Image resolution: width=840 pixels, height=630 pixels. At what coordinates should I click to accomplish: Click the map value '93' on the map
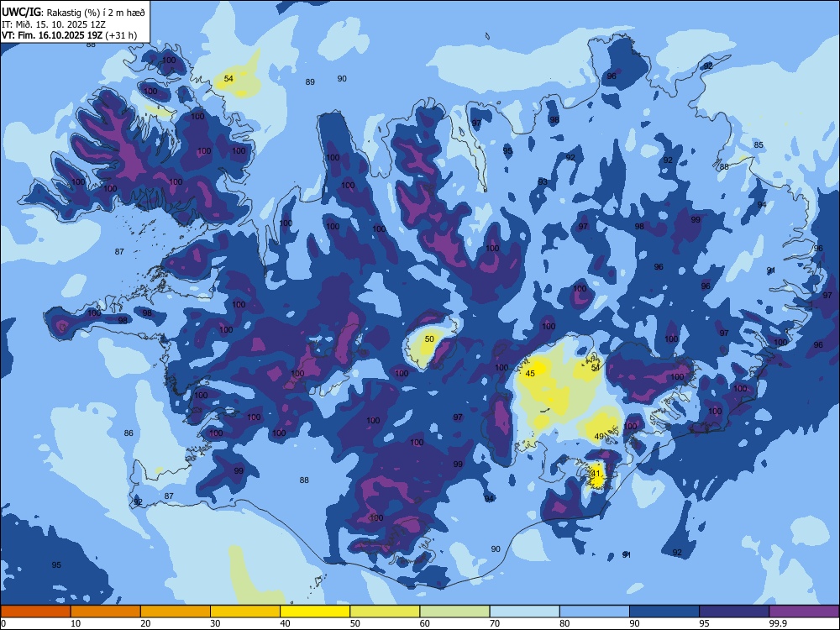click(x=543, y=182)
